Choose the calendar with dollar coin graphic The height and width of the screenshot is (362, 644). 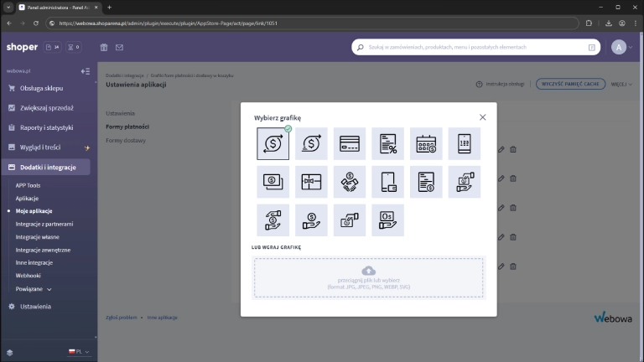[426, 143]
